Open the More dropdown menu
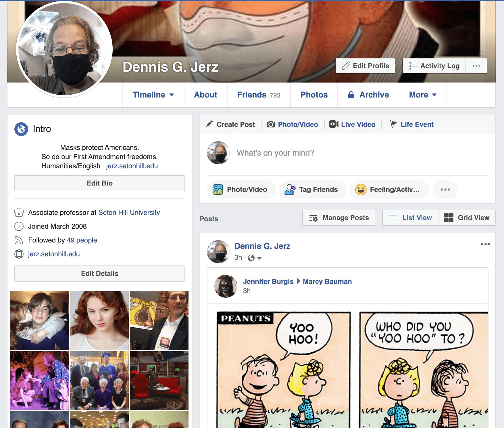 422,95
